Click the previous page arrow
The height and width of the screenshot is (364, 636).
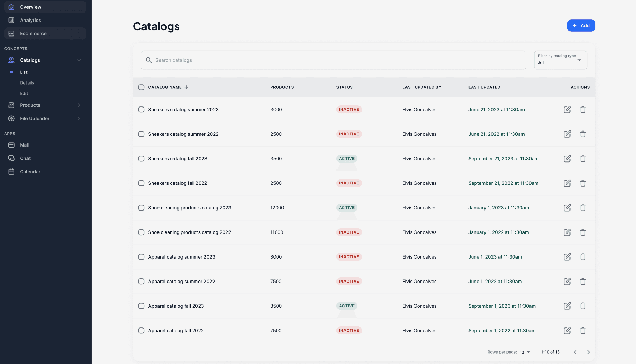click(575, 352)
